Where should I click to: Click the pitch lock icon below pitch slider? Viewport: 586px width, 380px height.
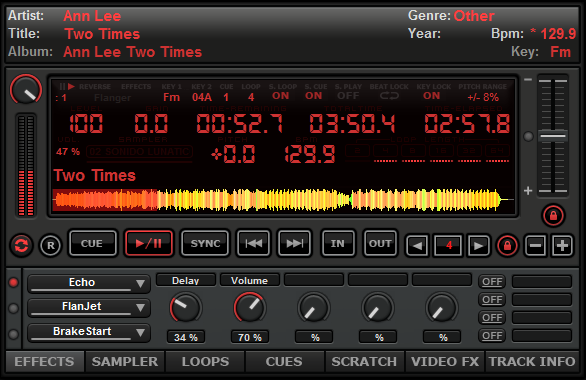click(x=553, y=216)
